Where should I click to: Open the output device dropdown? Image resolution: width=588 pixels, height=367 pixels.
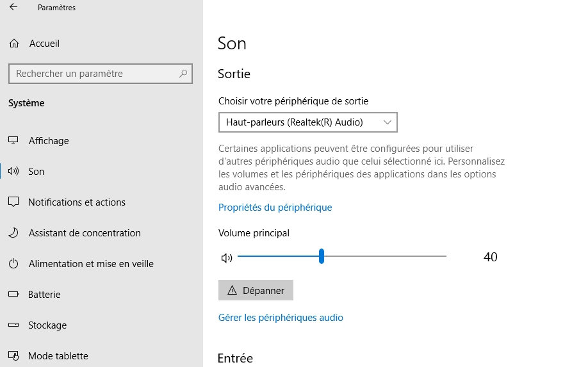click(307, 122)
